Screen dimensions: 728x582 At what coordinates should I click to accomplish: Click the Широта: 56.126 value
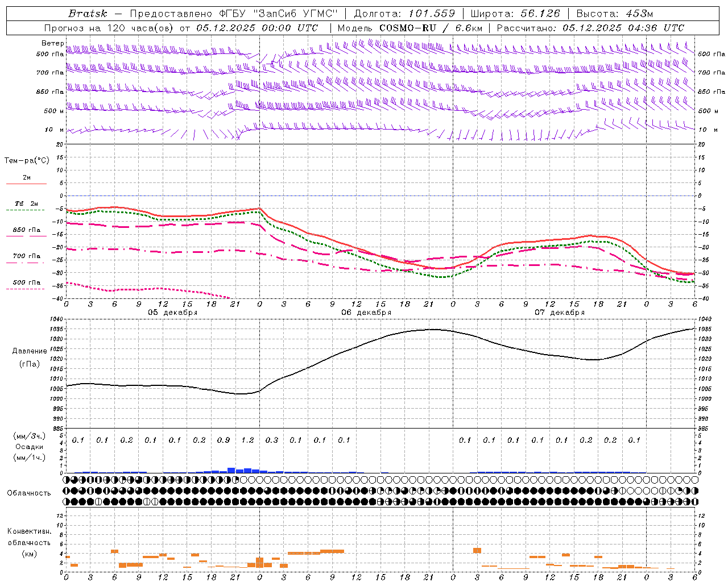515,14
